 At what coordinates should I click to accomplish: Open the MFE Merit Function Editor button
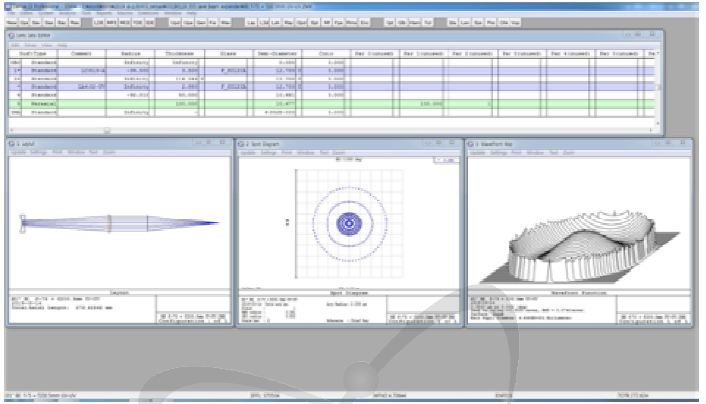click(x=112, y=22)
